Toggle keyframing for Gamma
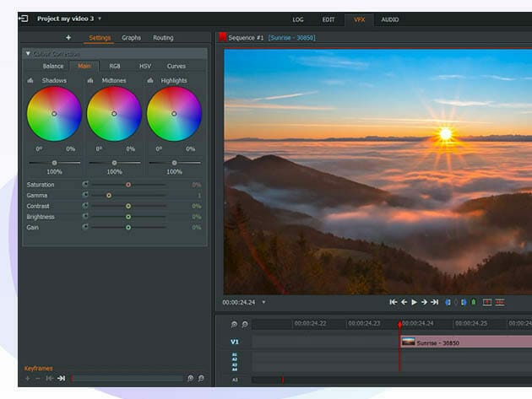This screenshot has height=399, width=532. point(84,195)
